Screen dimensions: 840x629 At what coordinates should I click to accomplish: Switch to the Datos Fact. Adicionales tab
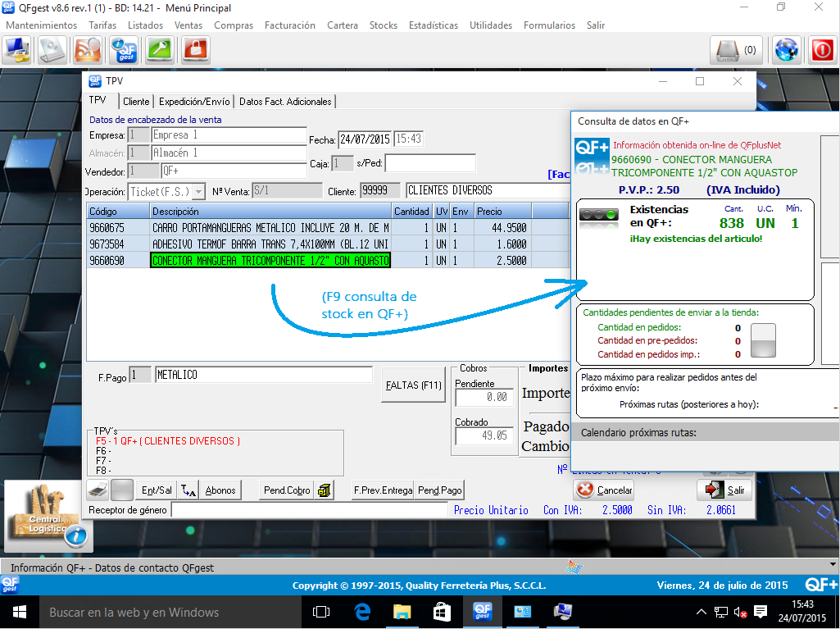(285, 102)
